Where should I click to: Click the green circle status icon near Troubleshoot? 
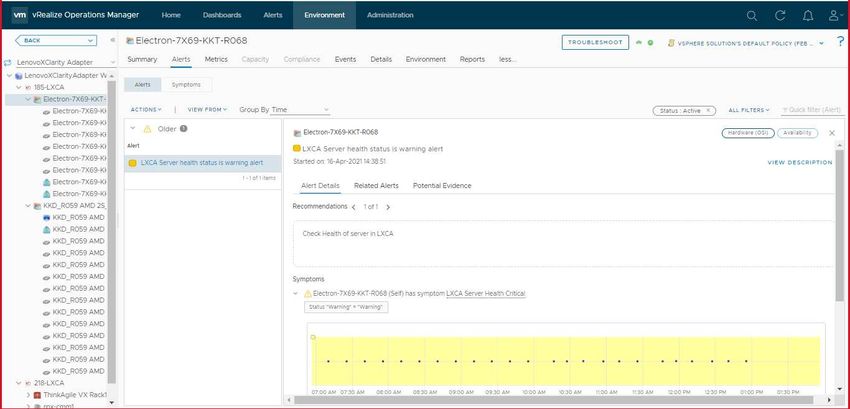651,42
